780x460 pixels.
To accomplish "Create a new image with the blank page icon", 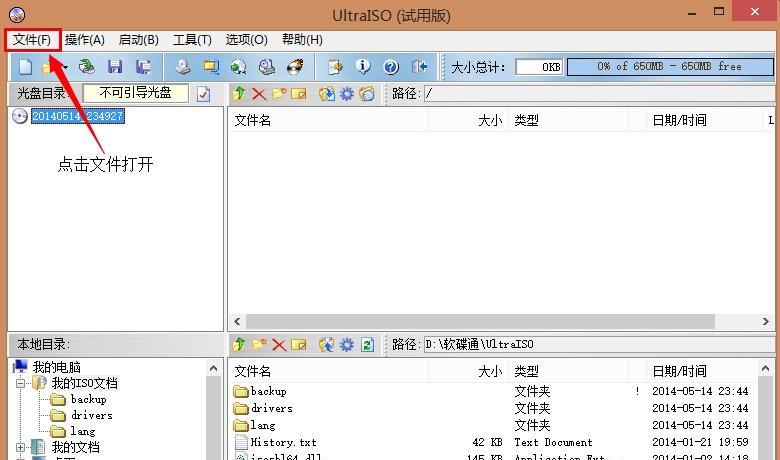I will pos(25,67).
